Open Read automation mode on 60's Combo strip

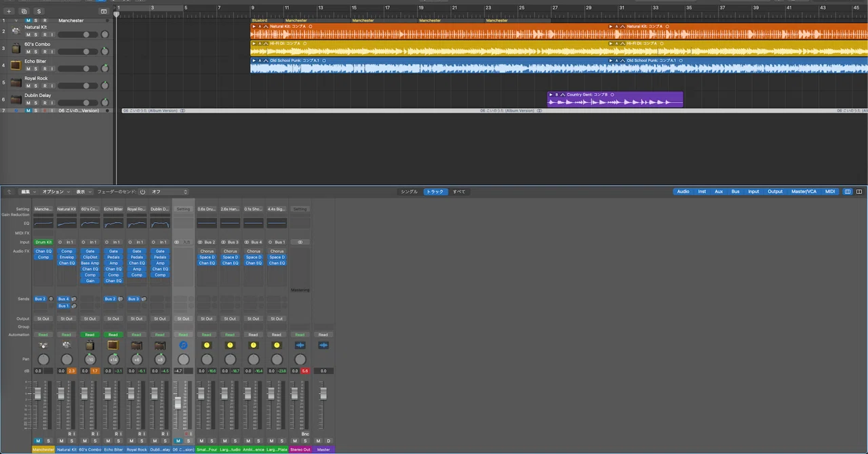(x=90, y=335)
